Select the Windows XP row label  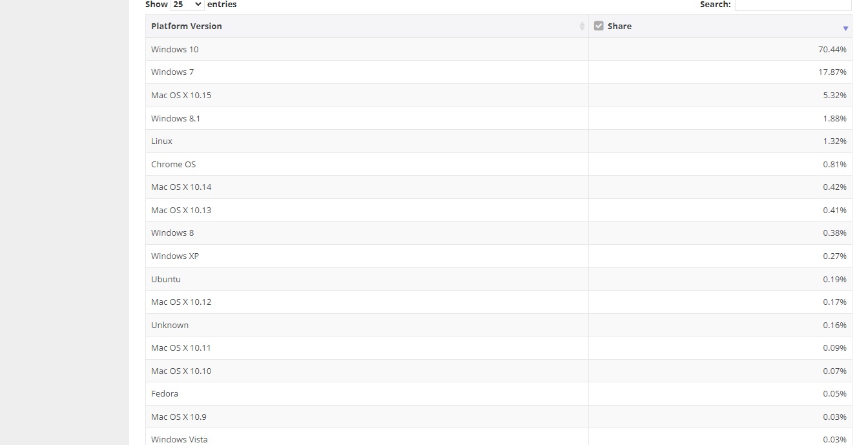175,256
